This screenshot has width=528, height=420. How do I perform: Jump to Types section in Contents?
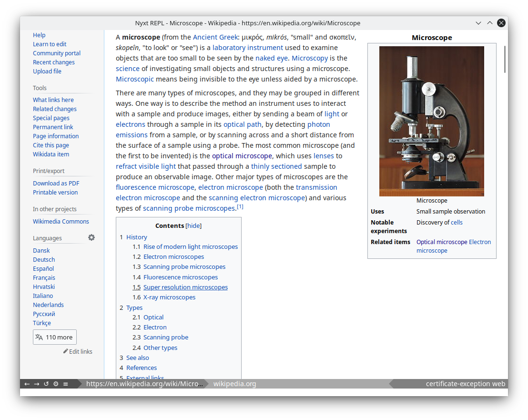[x=134, y=308]
